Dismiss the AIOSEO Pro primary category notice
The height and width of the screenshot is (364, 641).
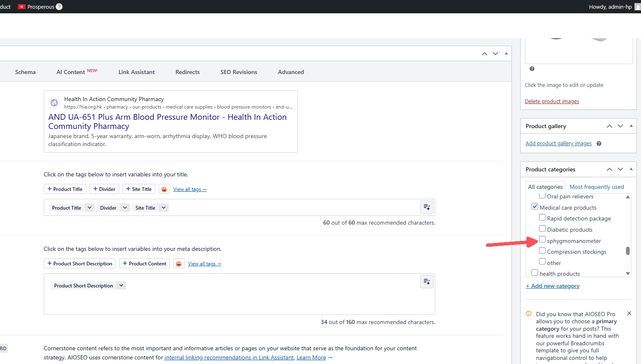(x=629, y=313)
